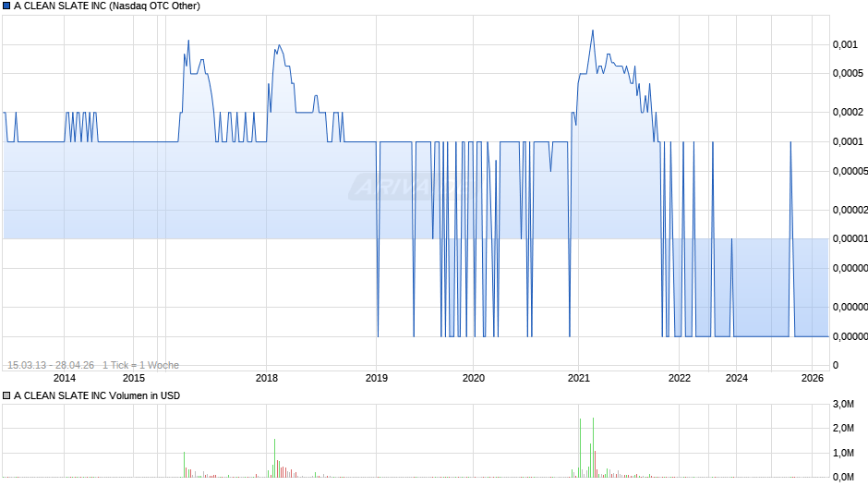This screenshot has height=486, width=868.
Task: Click the 3,0M volume axis label
Action: pyautogui.click(x=843, y=405)
